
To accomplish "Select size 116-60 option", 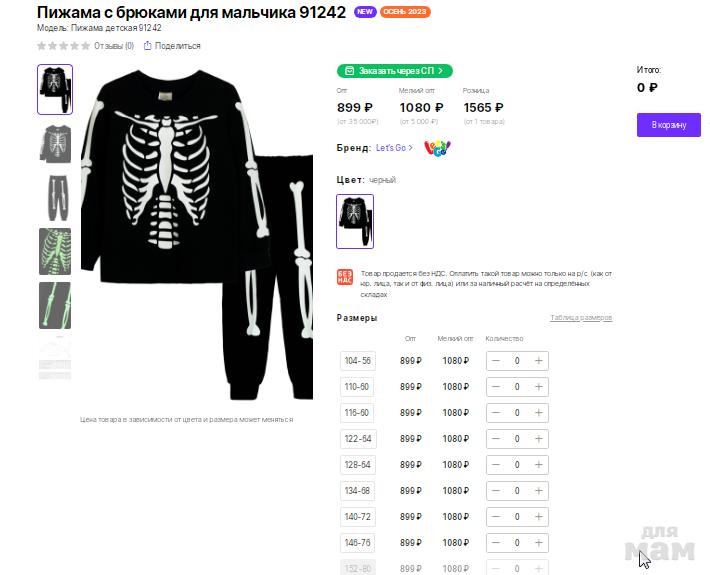I will 357,413.
